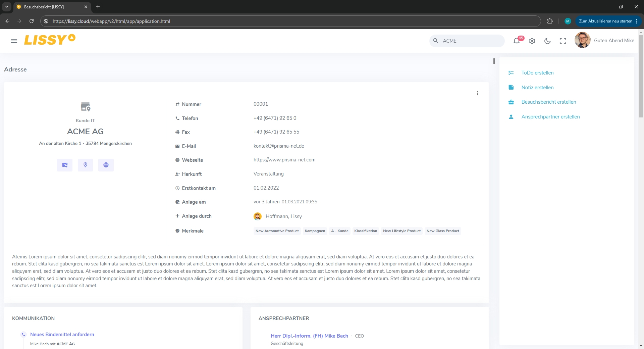Screen dimensions: 644x349
Task: Click the New Automotive Product tag
Action: click(x=277, y=231)
